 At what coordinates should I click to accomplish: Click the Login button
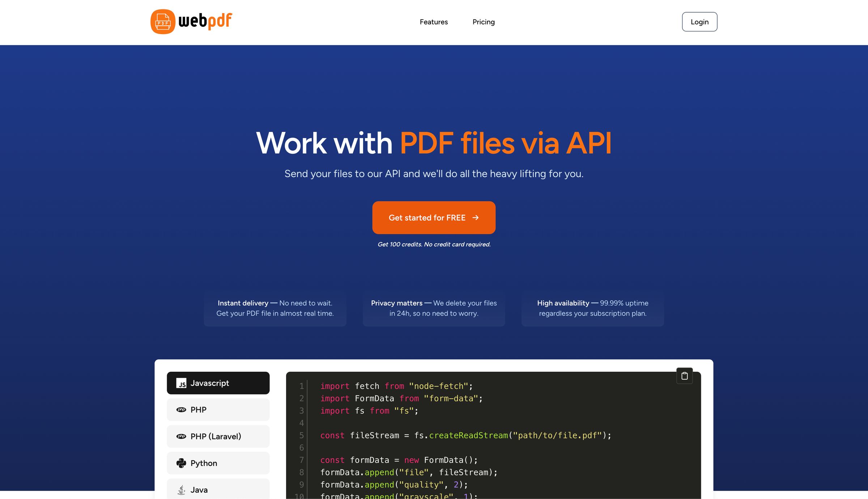pyautogui.click(x=699, y=22)
